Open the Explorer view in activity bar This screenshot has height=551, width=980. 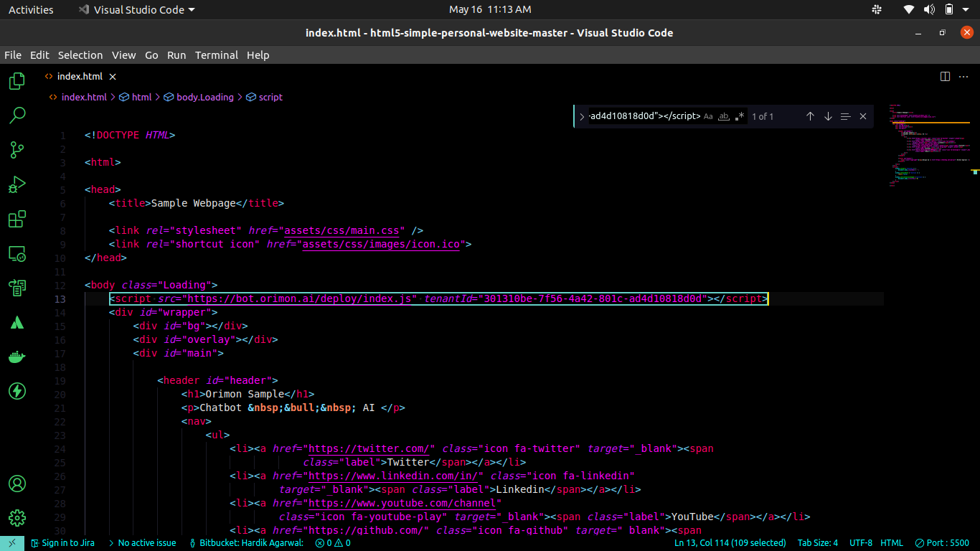coord(17,81)
